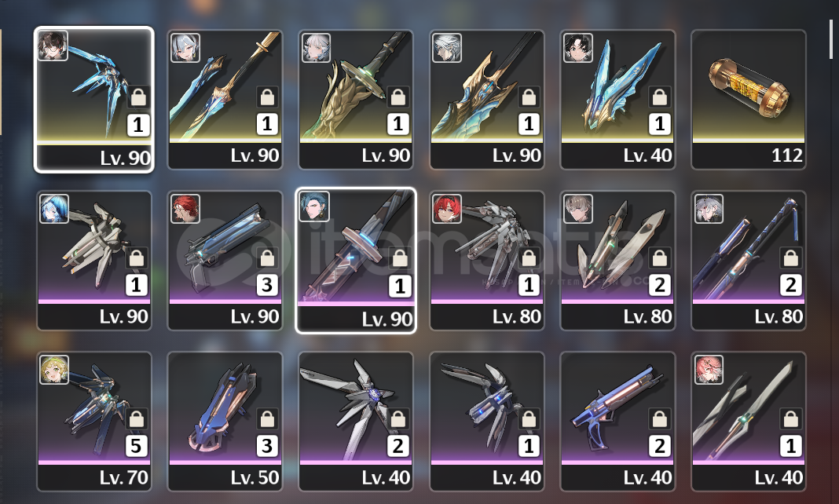Click the rank 5 badge on Lv. 70 weapon
The width and height of the screenshot is (839, 504).
click(x=136, y=446)
